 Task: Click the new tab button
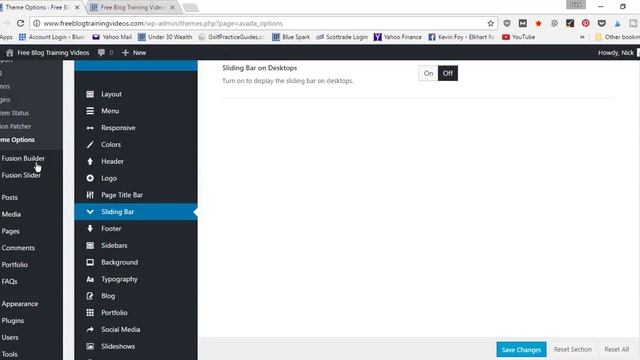pyautogui.click(x=190, y=7)
